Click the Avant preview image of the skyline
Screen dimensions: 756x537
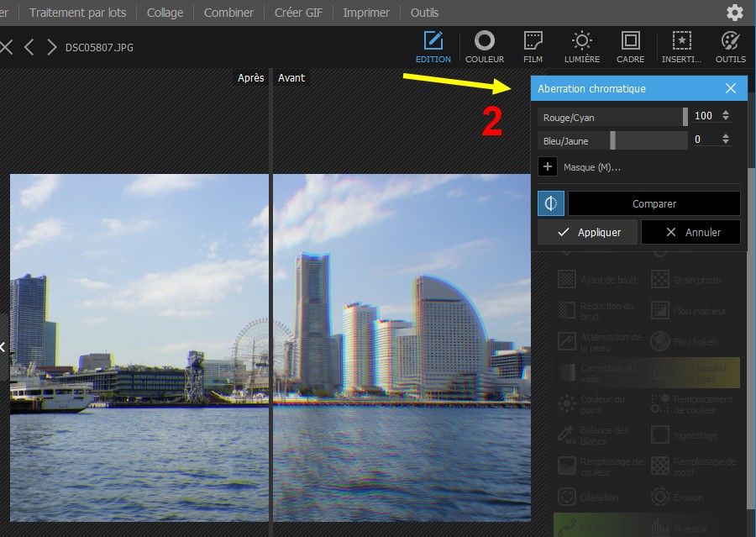tap(402, 347)
